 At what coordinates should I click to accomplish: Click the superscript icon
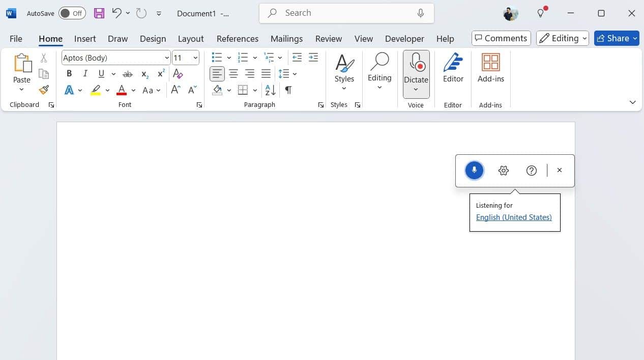coord(160,73)
